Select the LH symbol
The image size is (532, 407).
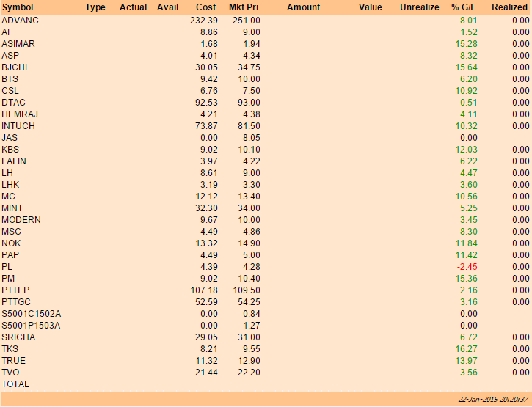pyautogui.click(x=7, y=173)
